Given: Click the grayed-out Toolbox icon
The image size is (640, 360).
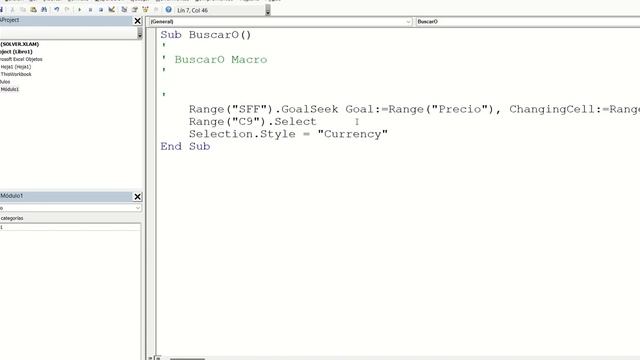Looking at the screenshot, I should point(156,10).
